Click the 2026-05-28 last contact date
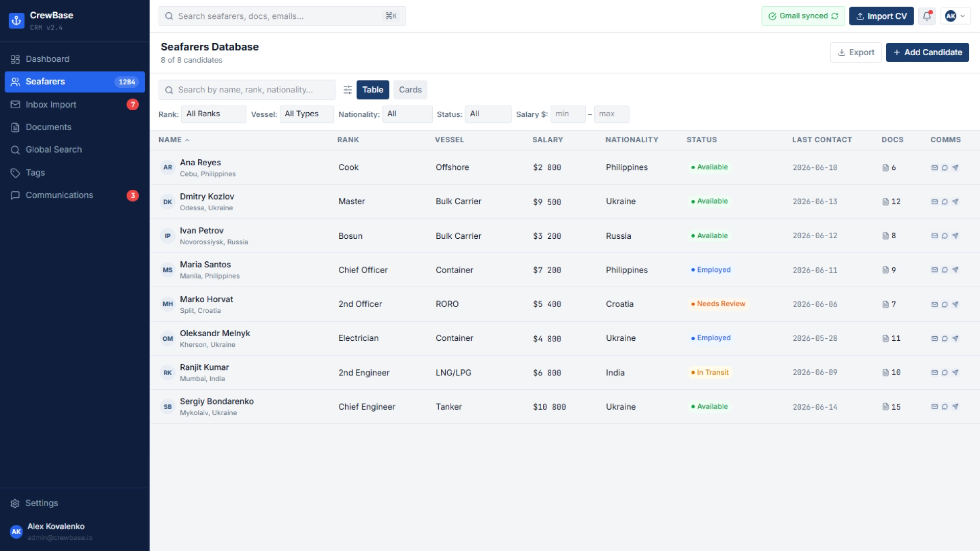The width and height of the screenshot is (980, 551). coord(815,338)
